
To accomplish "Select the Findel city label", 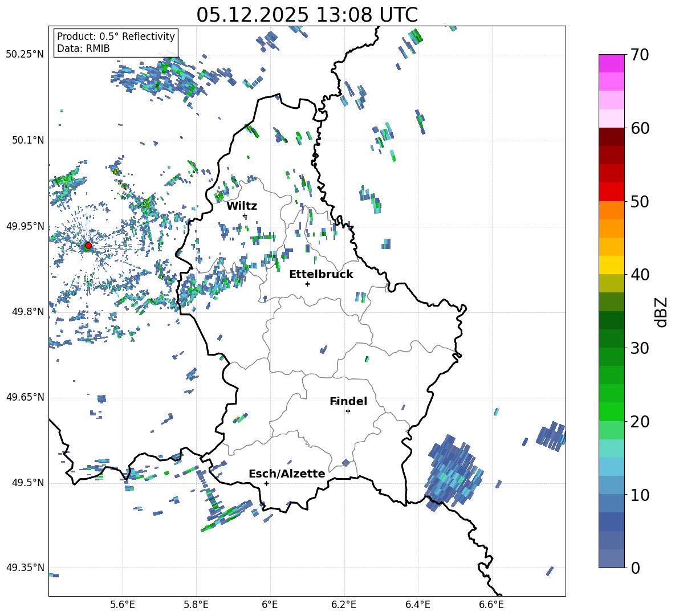I will point(348,401).
